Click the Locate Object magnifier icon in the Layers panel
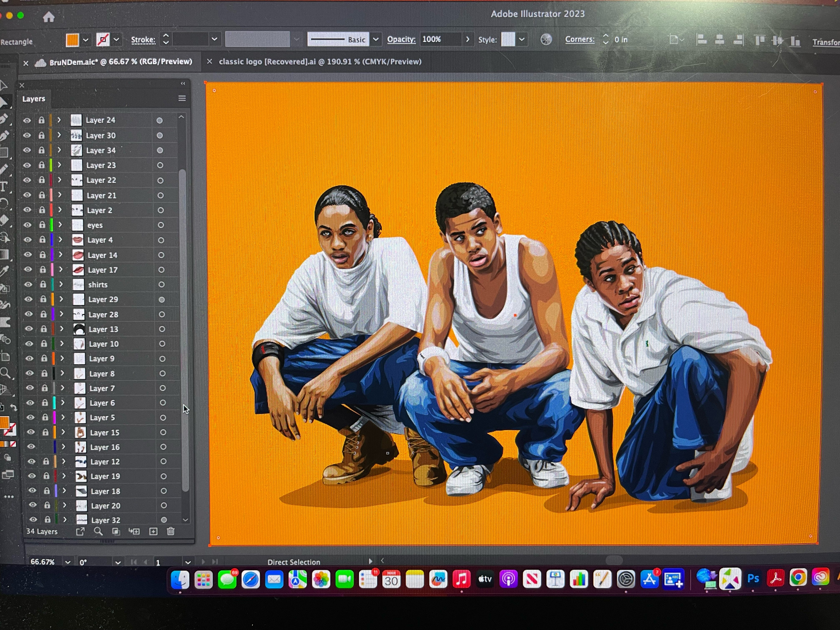The width and height of the screenshot is (840, 630). click(98, 531)
